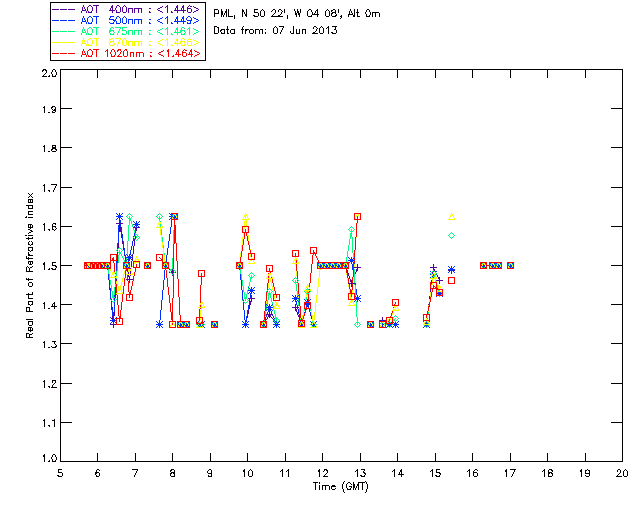Click the x-axis tick label 7
Image resolution: width=640 pixels, height=512 pixels.
(135, 473)
